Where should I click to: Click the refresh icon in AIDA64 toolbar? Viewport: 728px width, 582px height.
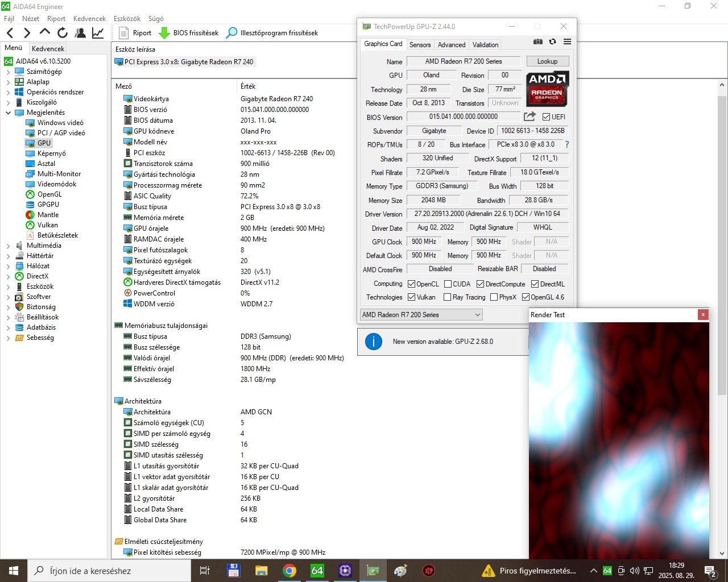coord(63,33)
